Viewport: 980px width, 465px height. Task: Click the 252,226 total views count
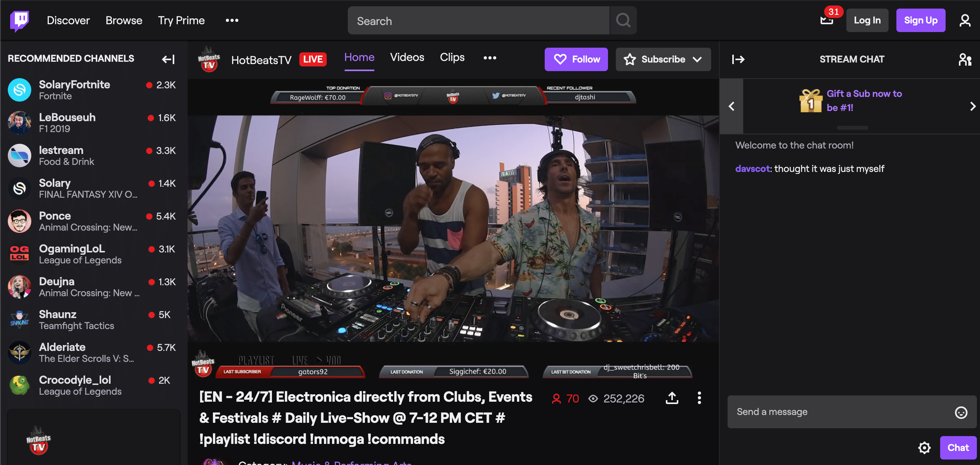[x=617, y=399]
